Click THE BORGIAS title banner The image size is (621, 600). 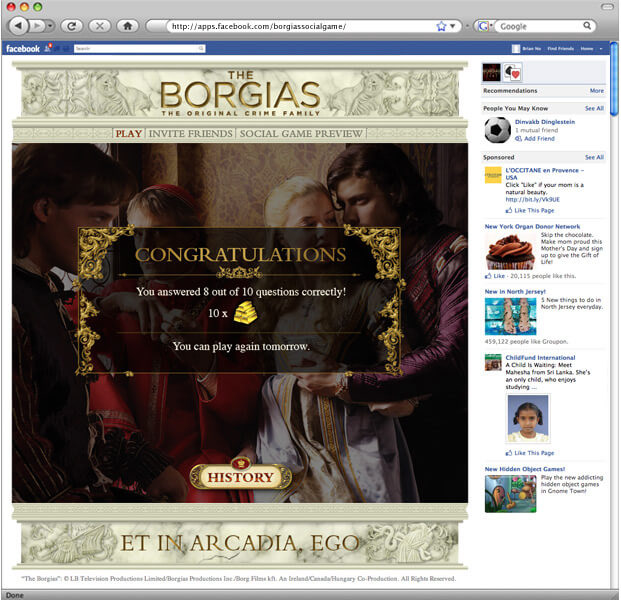pos(240,94)
